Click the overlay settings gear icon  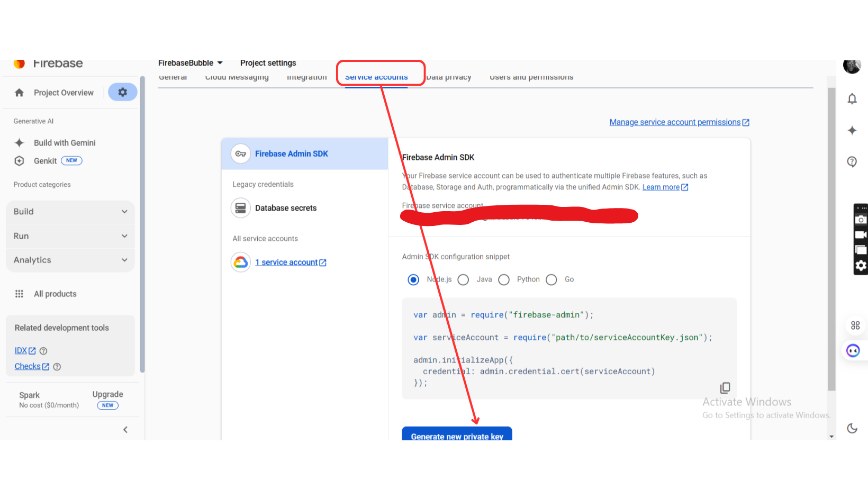click(861, 266)
